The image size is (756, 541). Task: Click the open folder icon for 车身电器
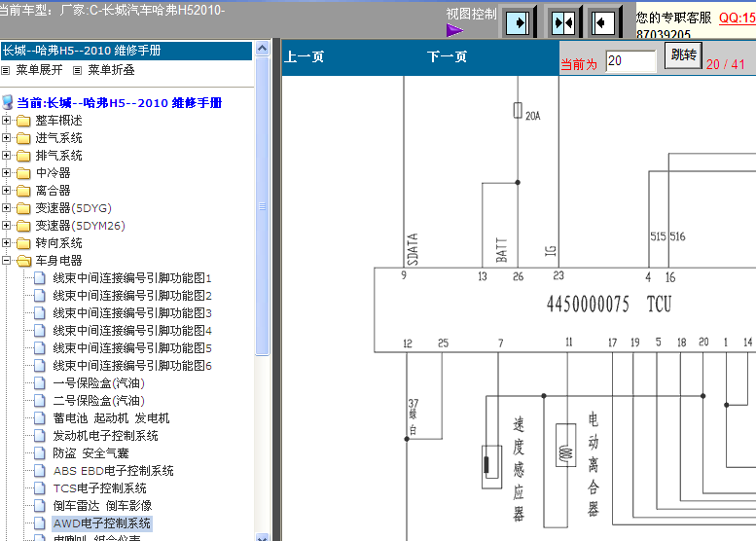[x=23, y=261]
